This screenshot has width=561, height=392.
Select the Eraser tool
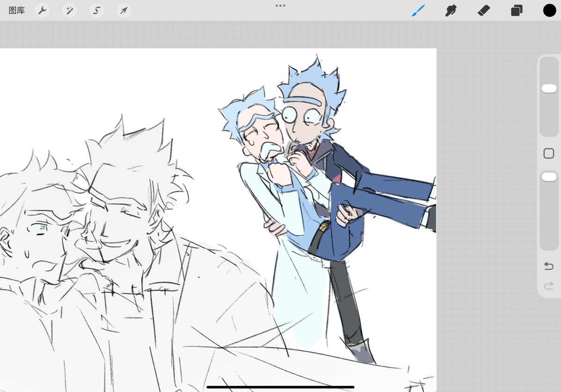[x=484, y=10]
